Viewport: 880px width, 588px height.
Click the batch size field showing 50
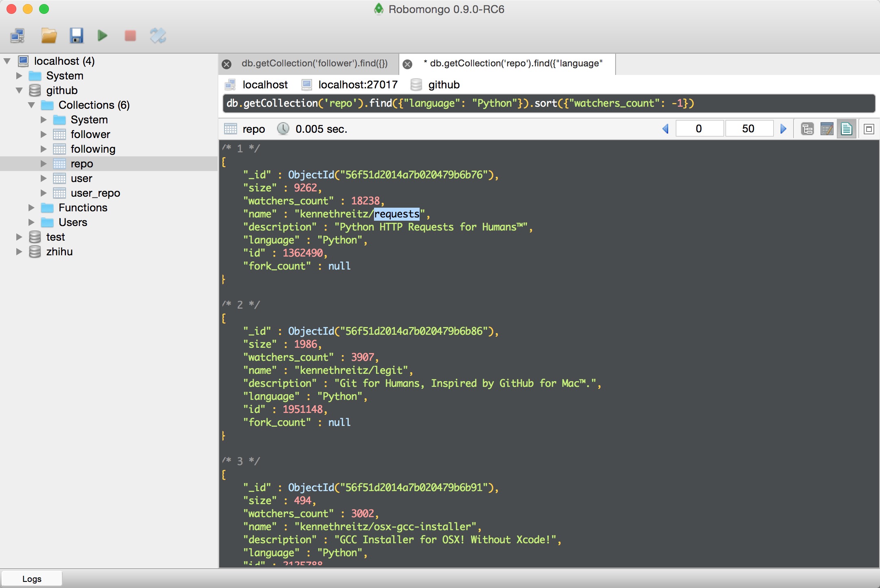pos(748,129)
